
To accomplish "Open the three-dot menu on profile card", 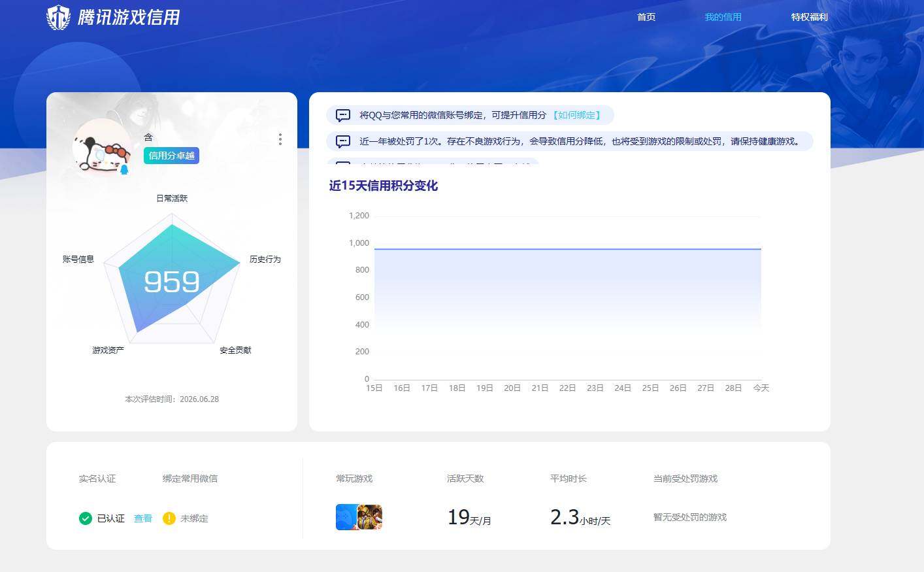I will pos(280,139).
